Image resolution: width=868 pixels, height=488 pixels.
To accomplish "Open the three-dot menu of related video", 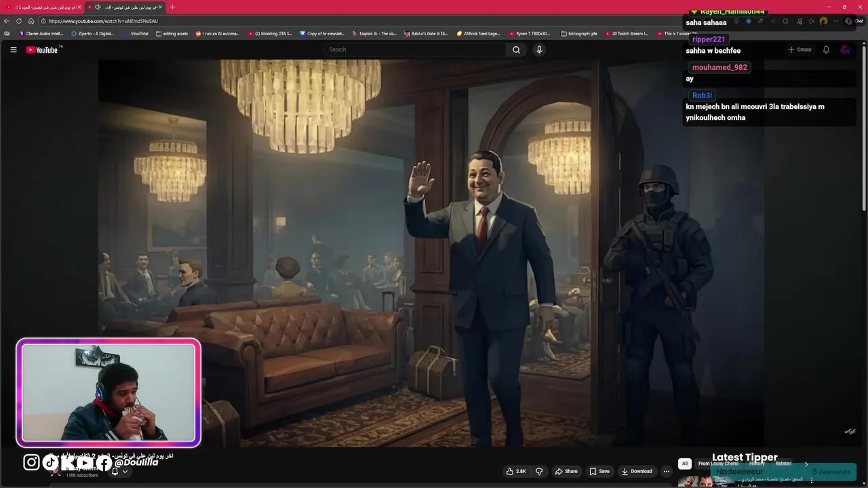I will [x=811, y=480].
